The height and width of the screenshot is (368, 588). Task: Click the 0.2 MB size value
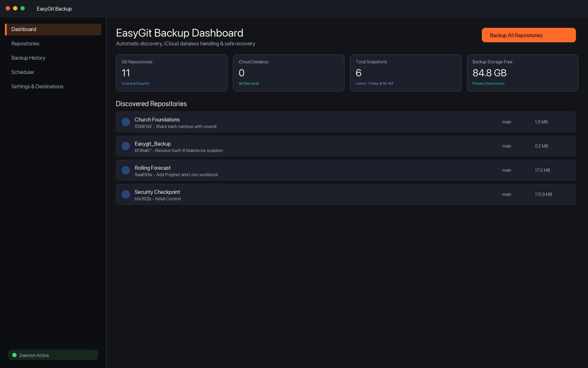click(x=541, y=146)
